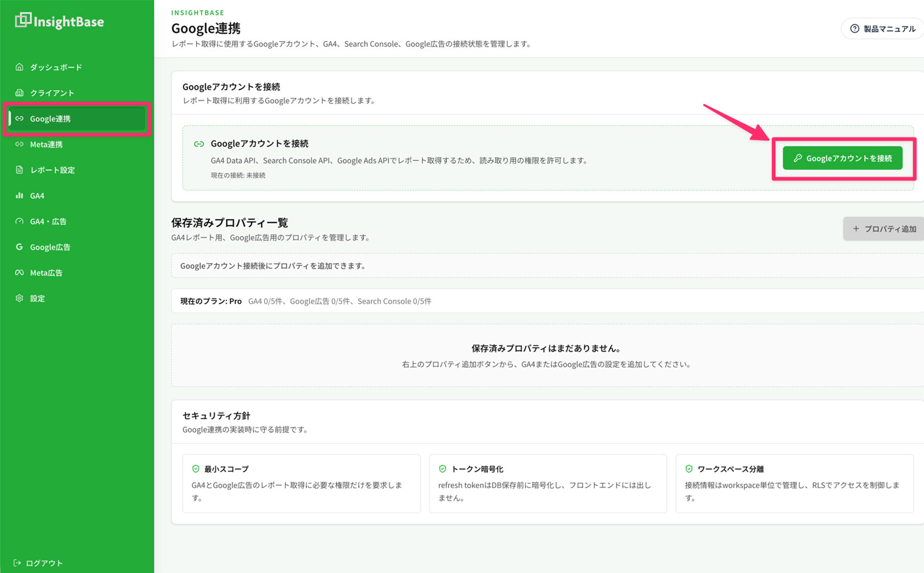Select Google連携 in the sidebar
The height and width of the screenshot is (573, 924).
[77, 119]
